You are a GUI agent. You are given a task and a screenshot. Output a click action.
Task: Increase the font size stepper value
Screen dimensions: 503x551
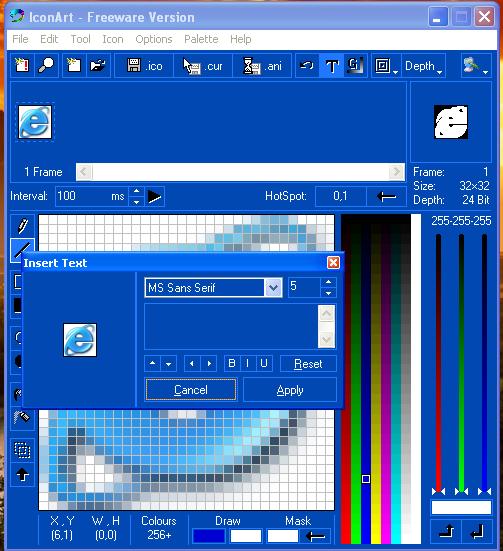coord(328,282)
